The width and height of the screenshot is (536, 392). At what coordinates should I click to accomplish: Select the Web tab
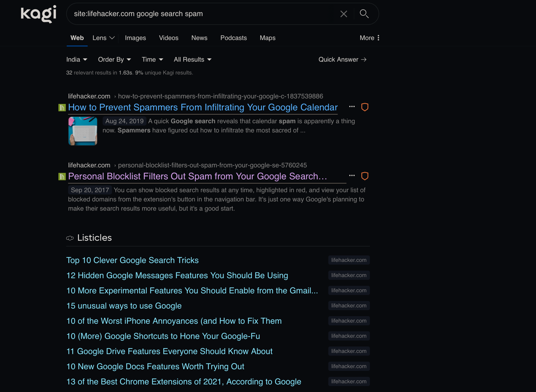tap(77, 38)
